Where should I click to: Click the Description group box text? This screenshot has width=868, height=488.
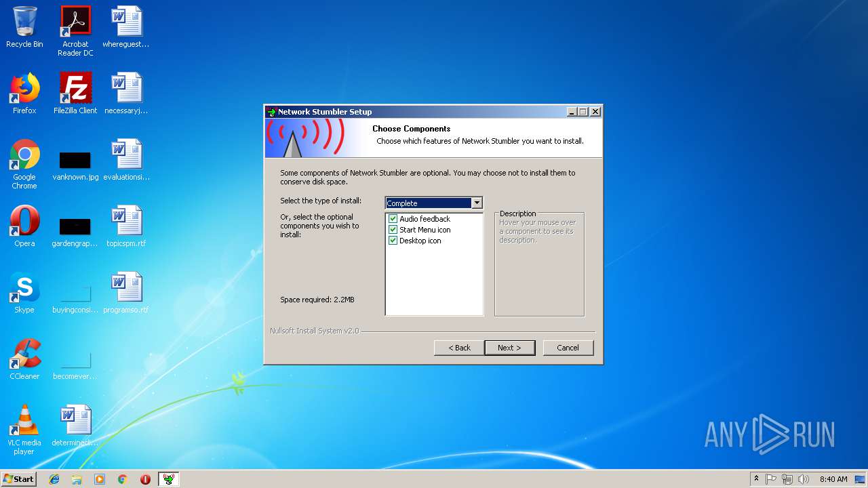pyautogui.click(x=518, y=213)
